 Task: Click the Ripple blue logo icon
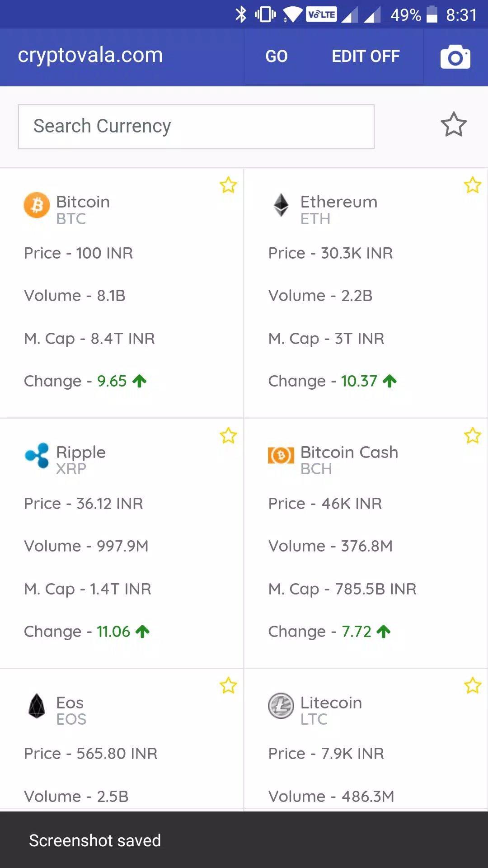coord(37,455)
